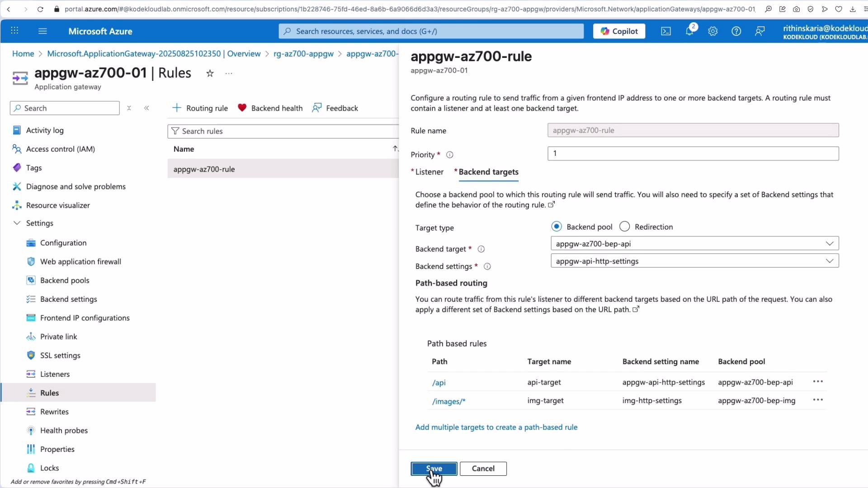This screenshot has height=488, width=868.
Task: Open the external link icon after URL path text
Action: (x=636, y=310)
